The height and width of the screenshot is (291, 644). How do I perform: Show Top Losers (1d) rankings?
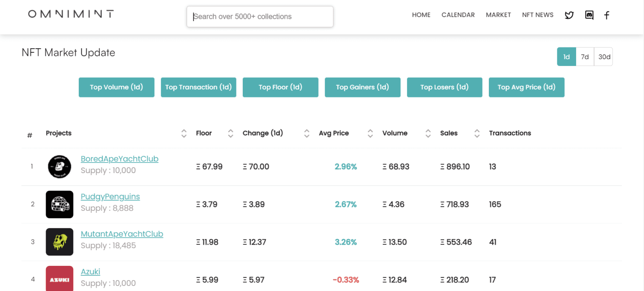pyautogui.click(x=444, y=87)
